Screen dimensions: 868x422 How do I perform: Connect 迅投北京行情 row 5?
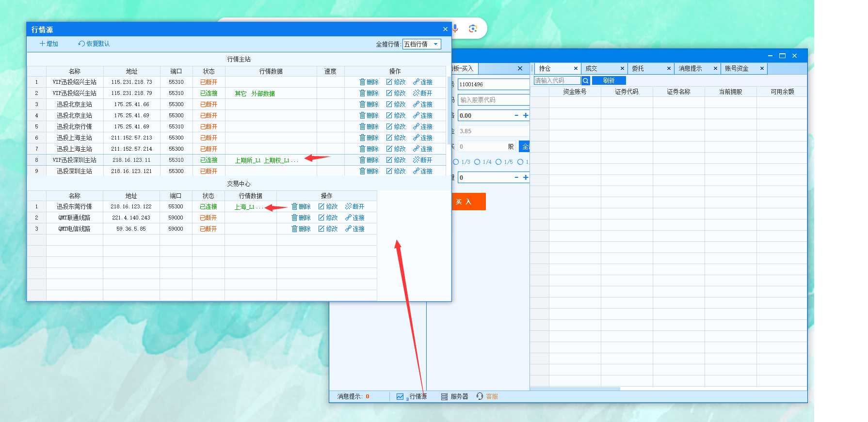click(x=423, y=126)
